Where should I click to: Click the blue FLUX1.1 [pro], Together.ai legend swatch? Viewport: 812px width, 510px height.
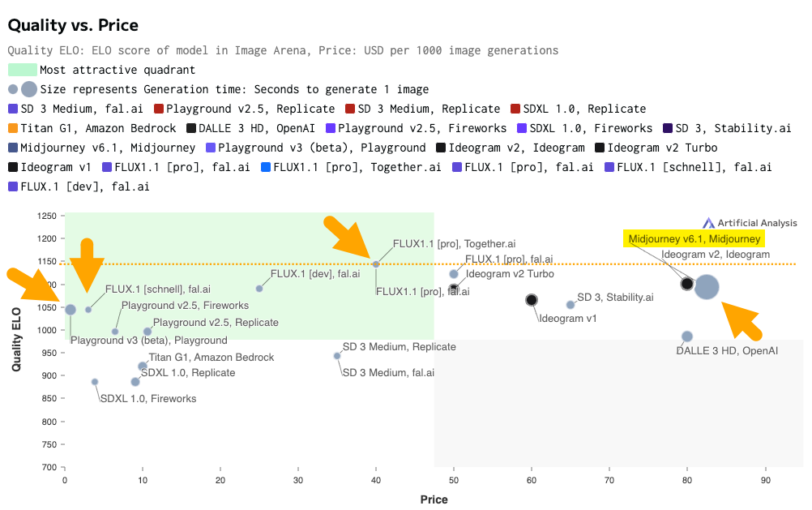(x=266, y=167)
